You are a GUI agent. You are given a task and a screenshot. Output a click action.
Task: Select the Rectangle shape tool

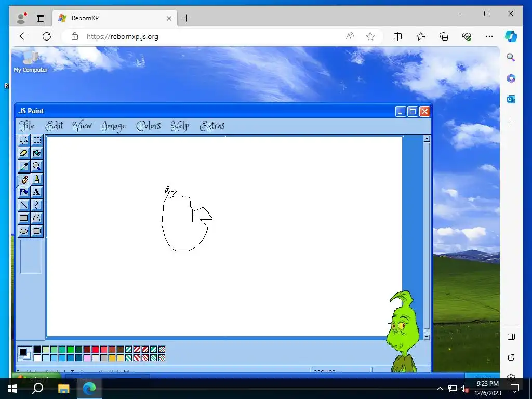click(x=24, y=218)
